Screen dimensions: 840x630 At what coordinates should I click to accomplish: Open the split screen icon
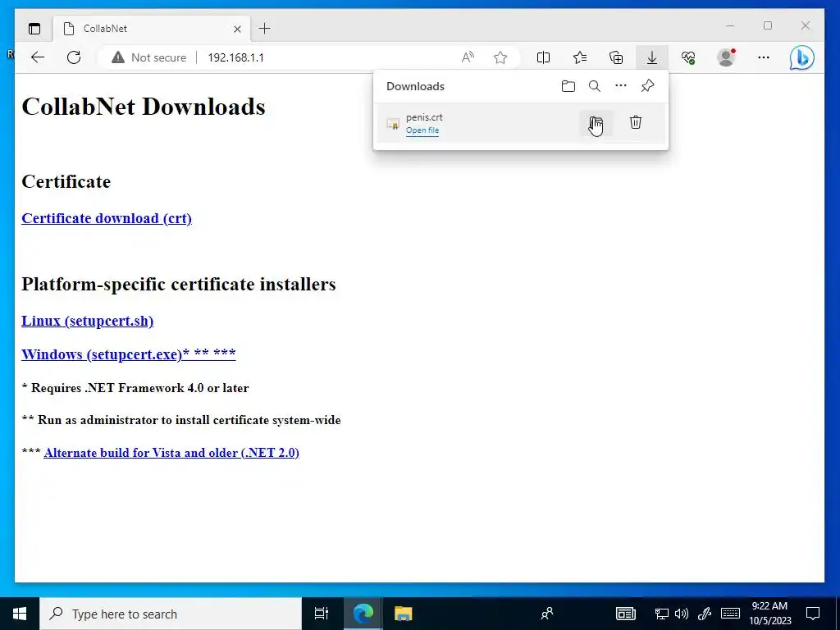coord(543,57)
